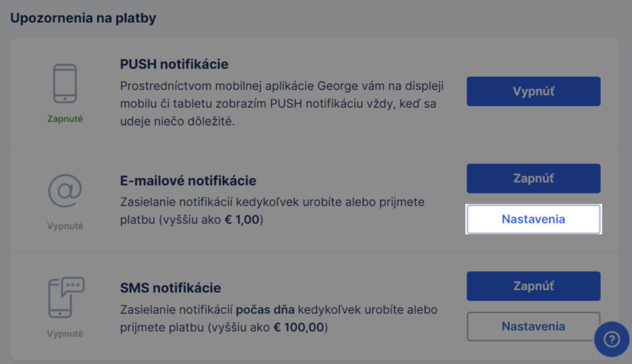The height and width of the screenshot is (364, 632).
Task: Click the SMS phone with speech bubble icon
Action: 66,297
